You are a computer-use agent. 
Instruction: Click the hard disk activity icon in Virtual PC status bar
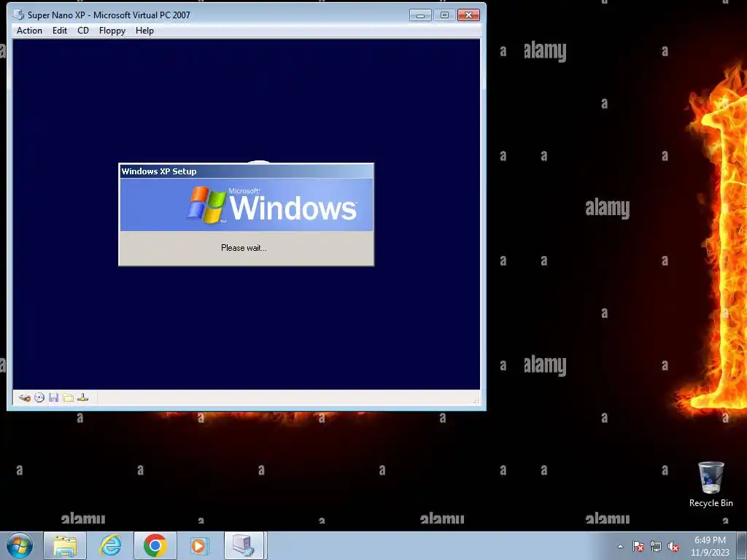(25, 397)
